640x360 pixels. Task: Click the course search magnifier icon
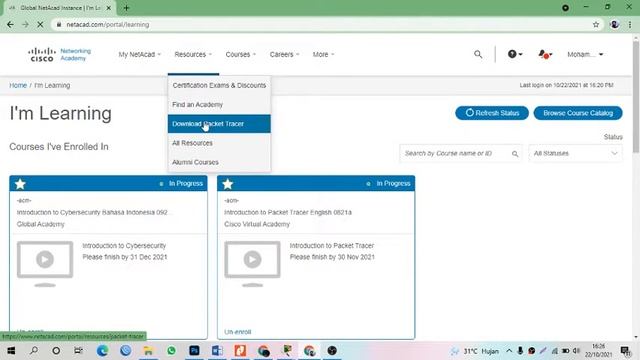point(515,154)
